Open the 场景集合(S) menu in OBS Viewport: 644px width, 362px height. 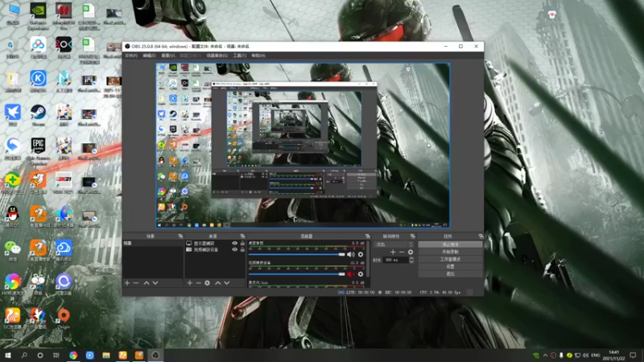pos(217,56)
